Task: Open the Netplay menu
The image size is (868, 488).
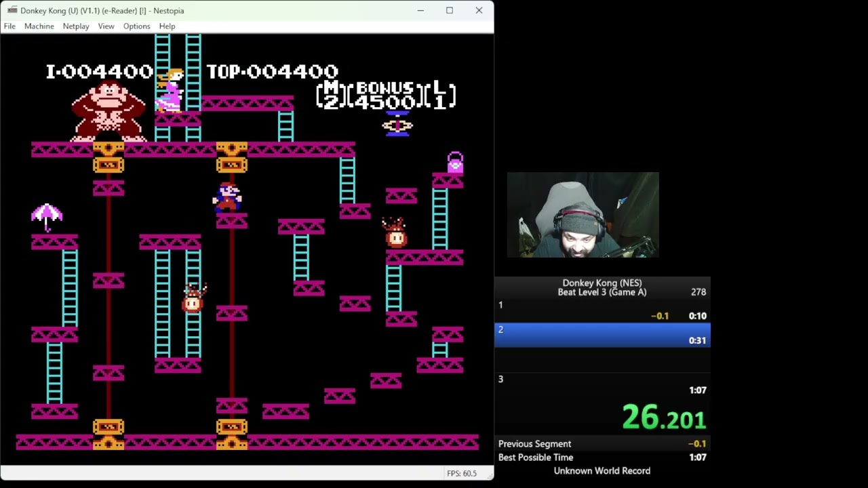Action: click(x=76, y=26)
